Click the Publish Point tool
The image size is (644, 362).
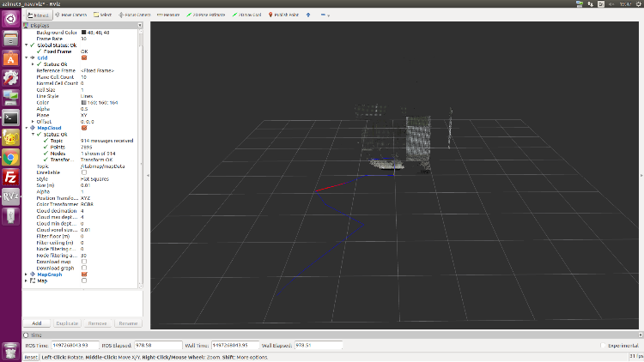[286, 15]
